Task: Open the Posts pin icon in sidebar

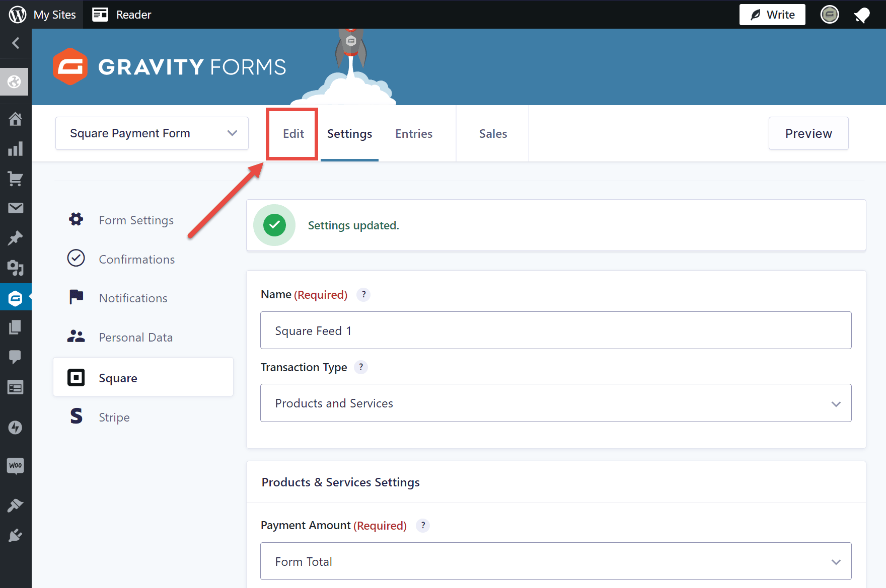Action: 15,237
